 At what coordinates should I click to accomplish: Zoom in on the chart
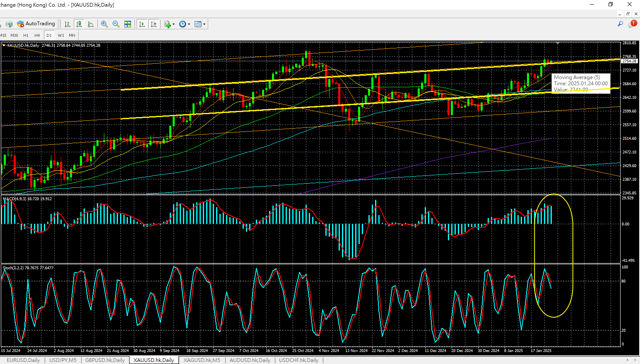tap(104, 24)
